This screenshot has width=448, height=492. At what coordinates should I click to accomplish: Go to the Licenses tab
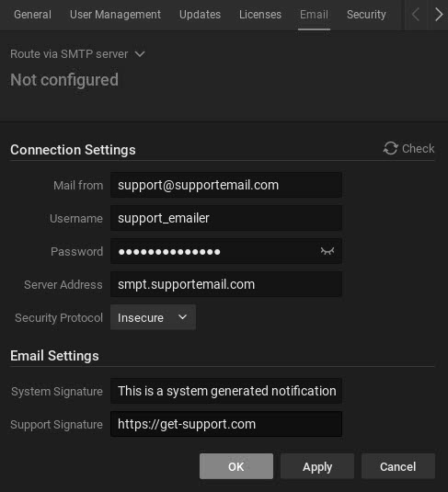click(260, 15)
